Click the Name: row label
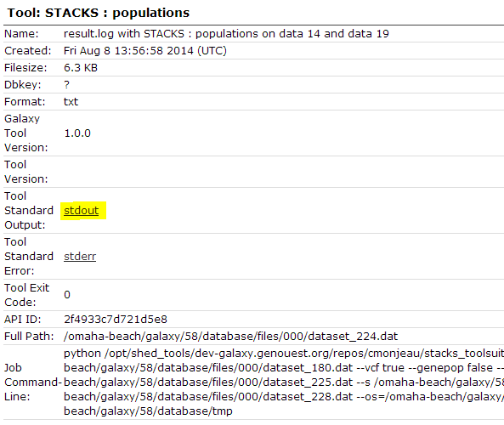The height and width of the screenshot is (425, 504). point(21,34)
